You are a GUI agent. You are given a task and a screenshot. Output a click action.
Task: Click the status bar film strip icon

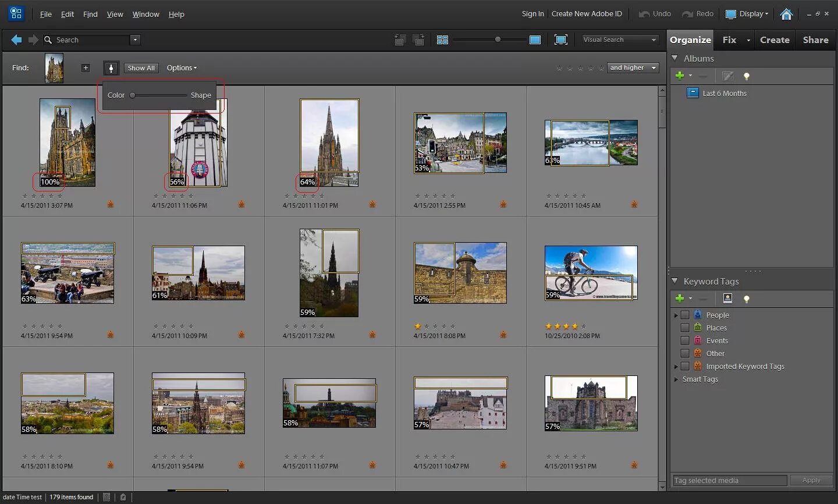click(x=106, y=497)
